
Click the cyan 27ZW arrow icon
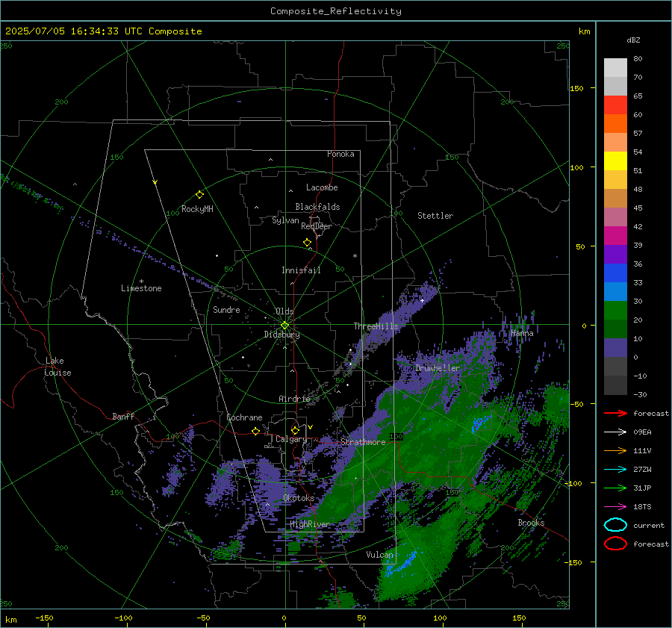pos(615,469)
